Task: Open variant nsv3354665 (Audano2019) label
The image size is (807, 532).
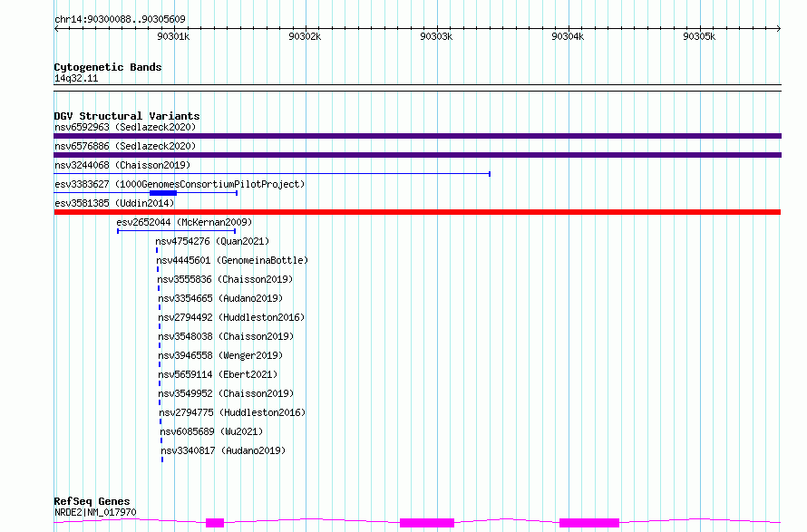Action: 220,298
